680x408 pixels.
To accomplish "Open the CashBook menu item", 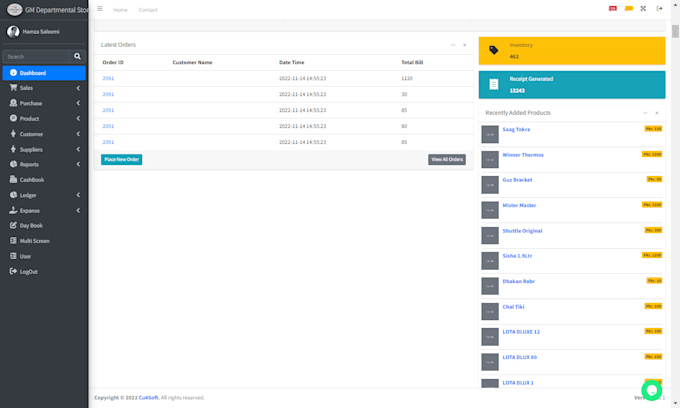I will [x=44, y=180].
